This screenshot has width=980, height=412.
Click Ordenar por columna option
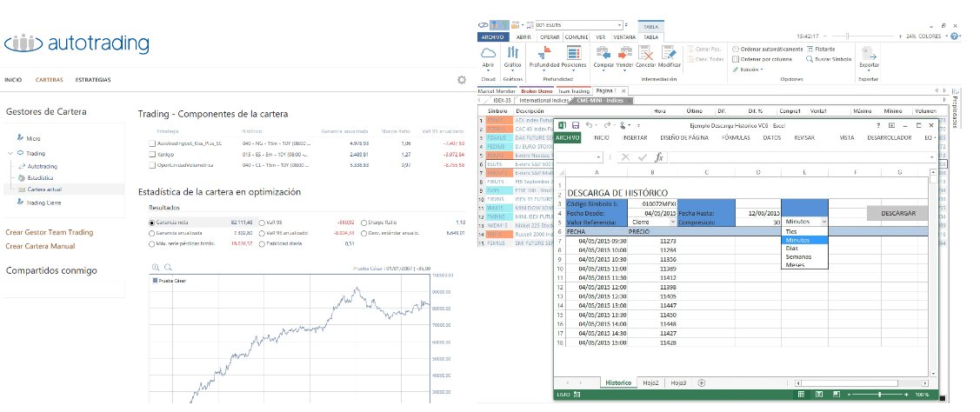click(762, 59)
